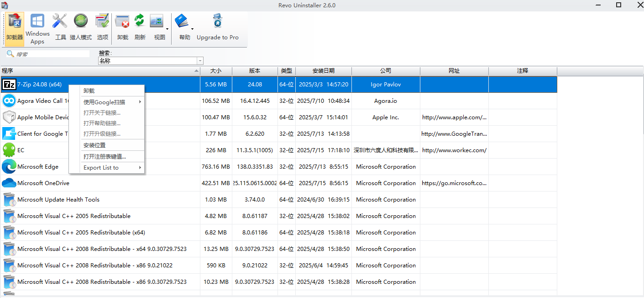Select the Microsoft Edge row
This screenshot has width=644, height=298.
278,167
